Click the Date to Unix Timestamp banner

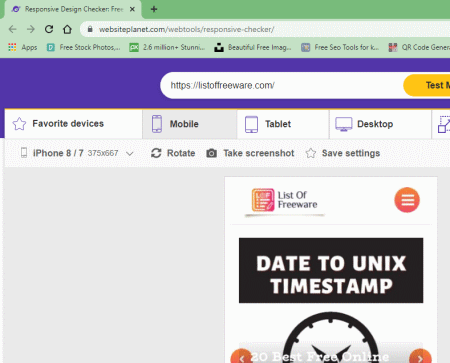pos(331,270)
